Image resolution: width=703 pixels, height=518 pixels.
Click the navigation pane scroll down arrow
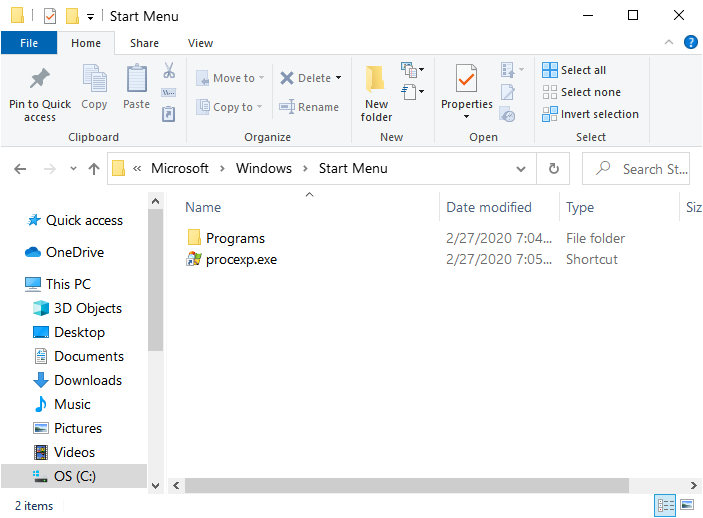point(156,486)
